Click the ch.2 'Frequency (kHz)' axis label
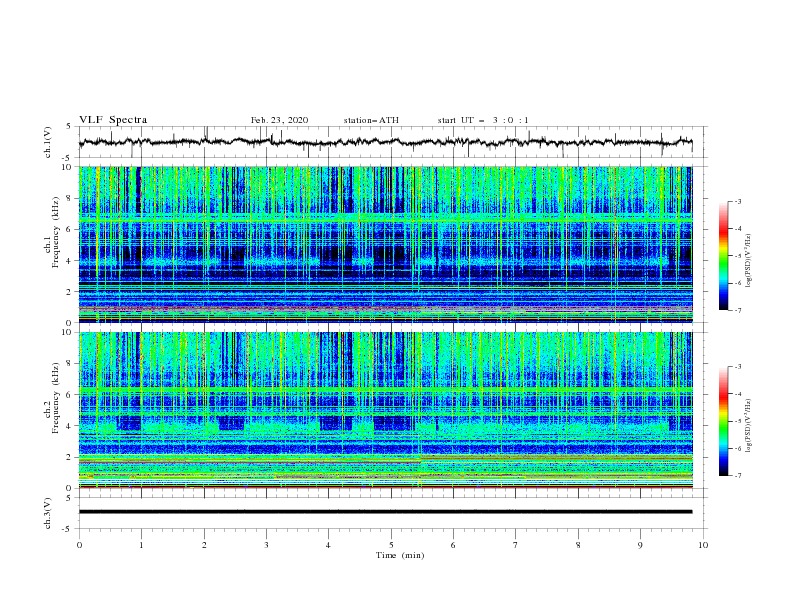 pyautogui.click(x=55, y=397)
